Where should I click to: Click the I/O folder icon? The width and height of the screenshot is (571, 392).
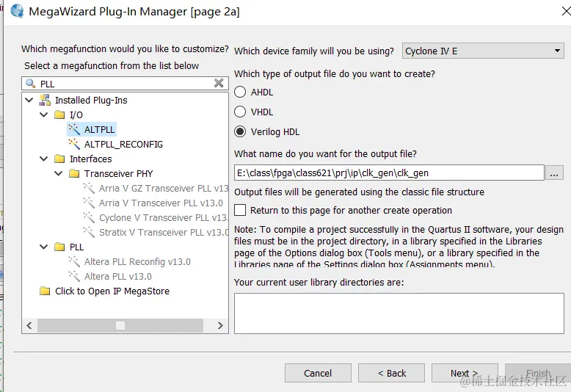click(x=59, y=115)
